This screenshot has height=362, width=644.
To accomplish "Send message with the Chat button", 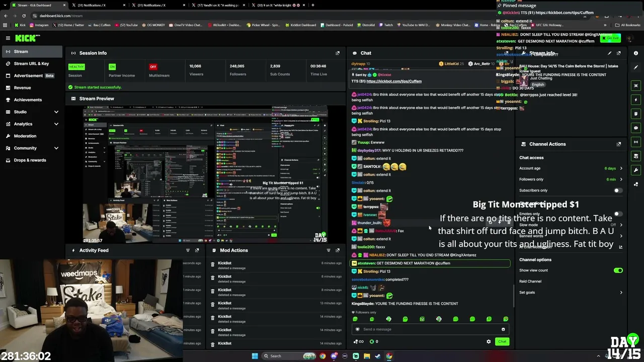I will pos(502,342).
